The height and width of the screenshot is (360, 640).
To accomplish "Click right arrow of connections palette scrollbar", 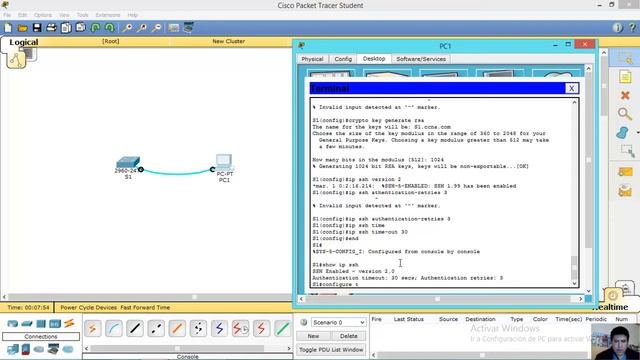I will [x=289, y=349].
